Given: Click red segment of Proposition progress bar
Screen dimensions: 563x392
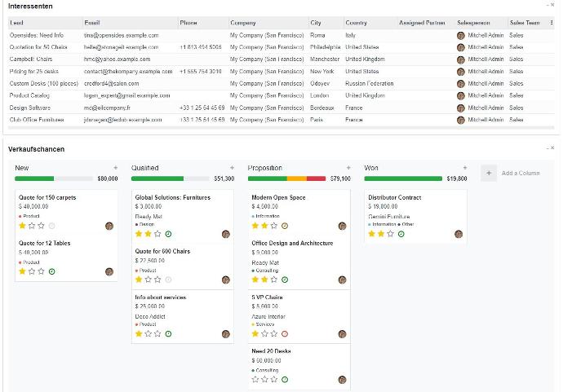Looking at the screenshot, I should (316, 178).
